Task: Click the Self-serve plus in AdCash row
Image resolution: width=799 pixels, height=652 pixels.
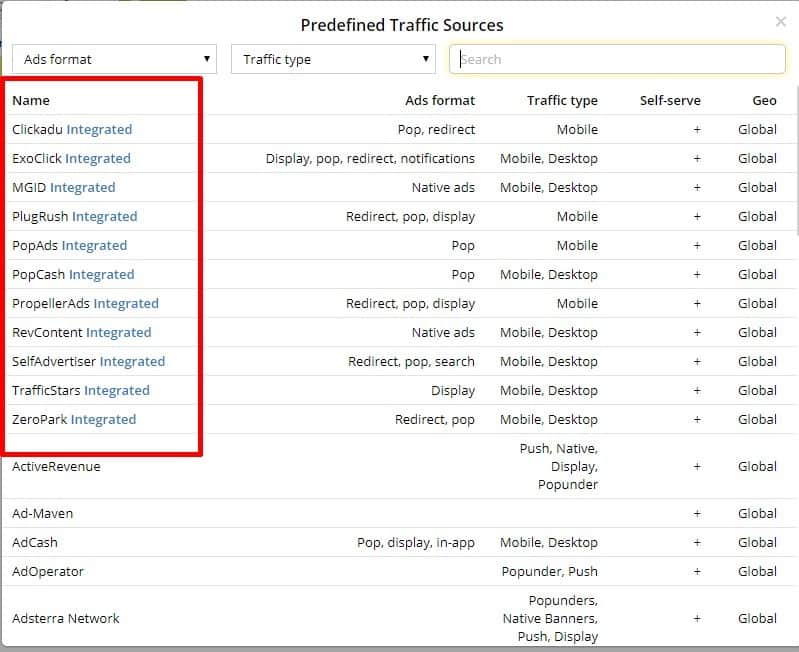Action: click(697, 543)
